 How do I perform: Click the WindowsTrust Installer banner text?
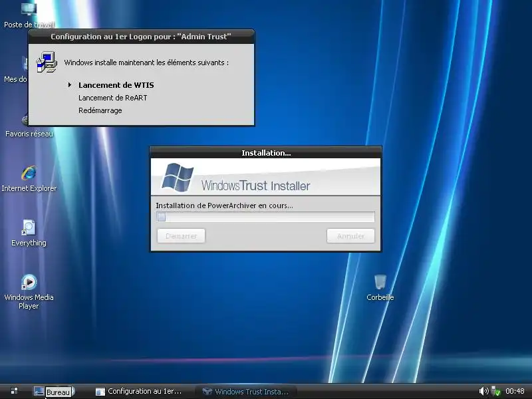pos(255,186)
